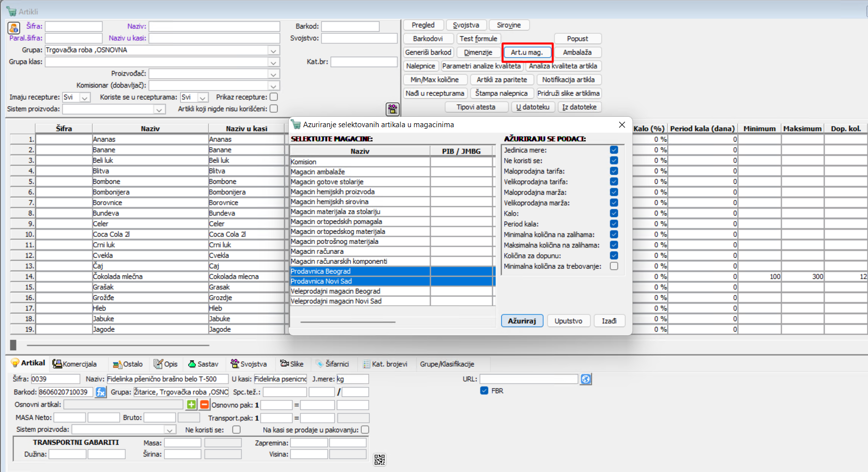868x472 pixels.
Task: Click the green plus icon for Osnovni artikal
Action: coord(192,404)
